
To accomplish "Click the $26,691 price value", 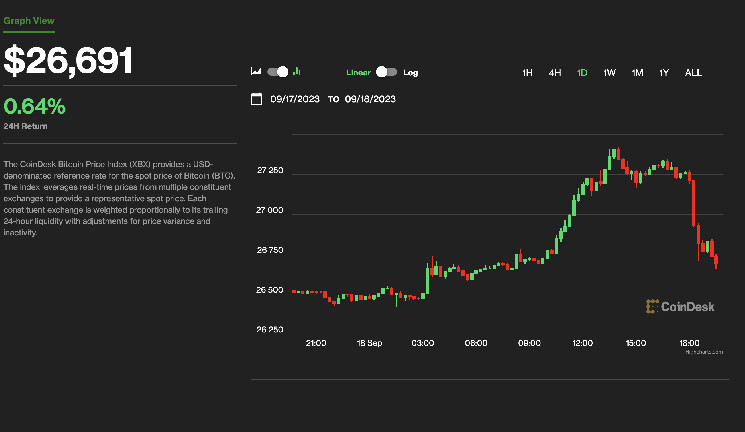I will tap(68, 61).
